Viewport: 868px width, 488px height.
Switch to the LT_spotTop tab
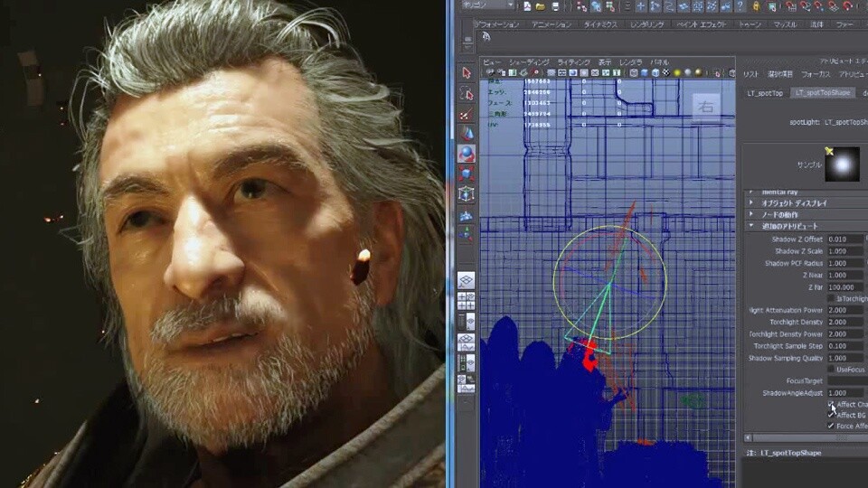(x=765, y=93)
